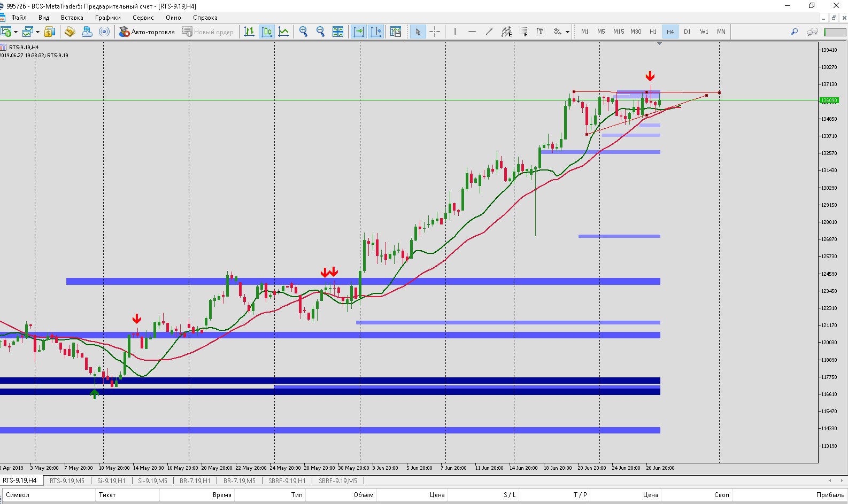Switch timeframe to M30
The width and height of the screenshot is (848, 504).
[636, 32]
